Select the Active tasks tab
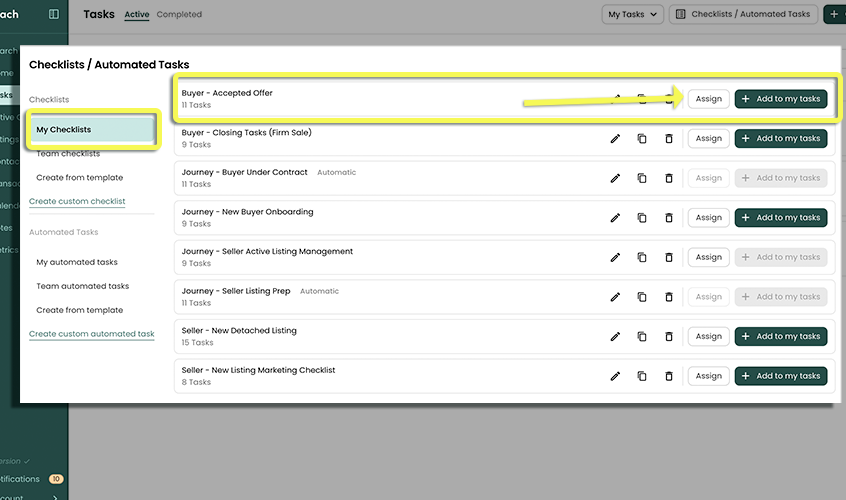 (136, 15)
